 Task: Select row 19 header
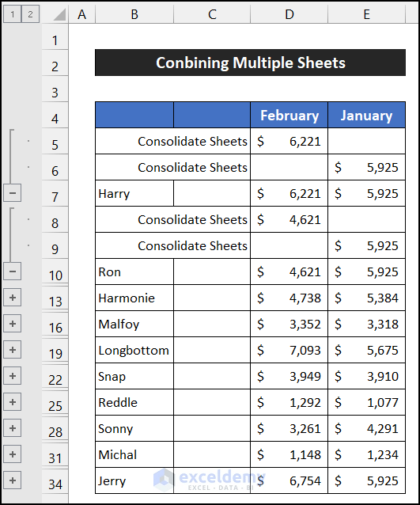tap(55, 351)
